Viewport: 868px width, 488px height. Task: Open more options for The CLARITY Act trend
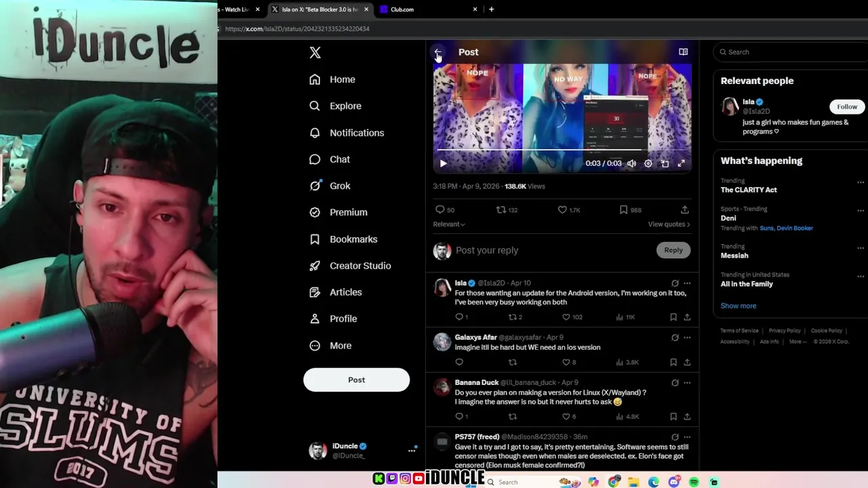[x=861, y=182]
